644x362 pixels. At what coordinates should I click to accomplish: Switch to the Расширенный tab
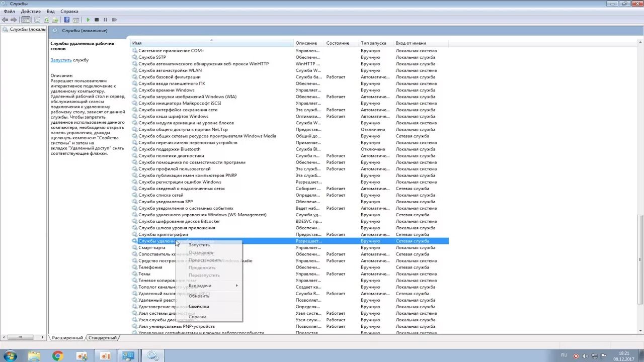pyautogui.click(x=67, y=338)
